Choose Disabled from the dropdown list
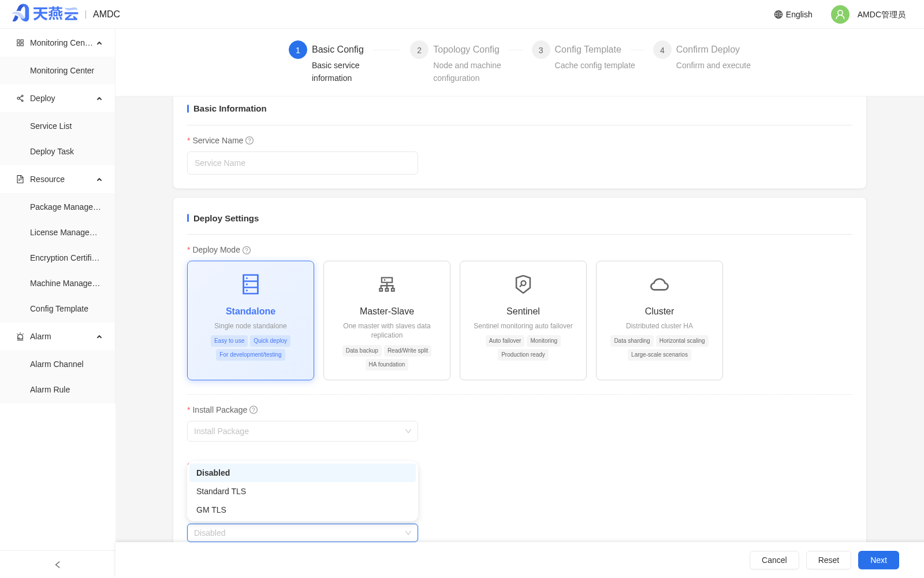The image size is (924, 578). [303, 473]
